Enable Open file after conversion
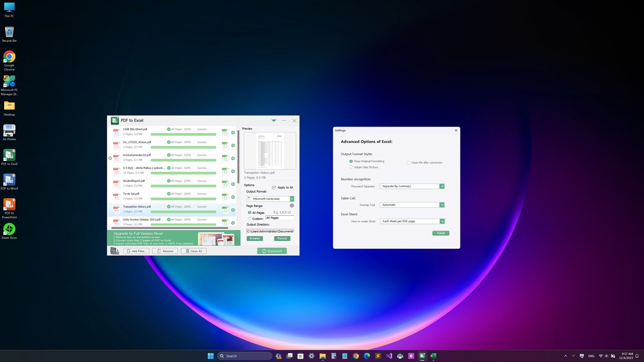The image size is (644, 362). click(408, 162)
